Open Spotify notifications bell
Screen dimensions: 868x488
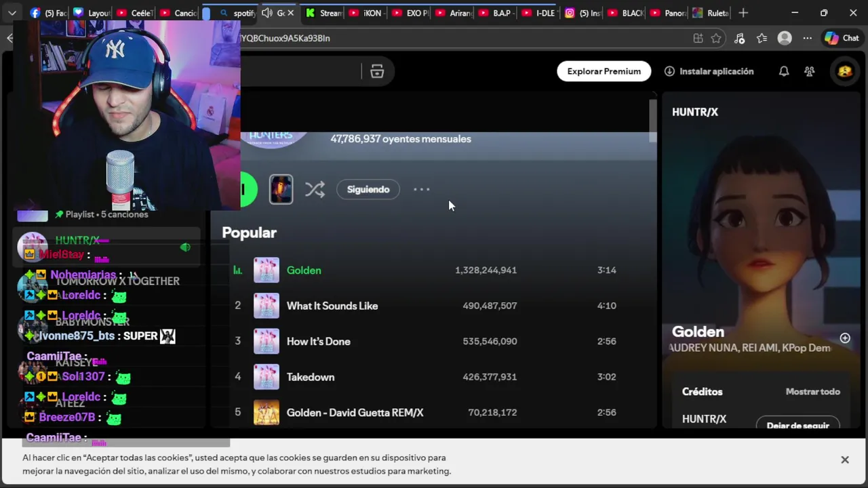pyautogui.click(x=784, y=71)
